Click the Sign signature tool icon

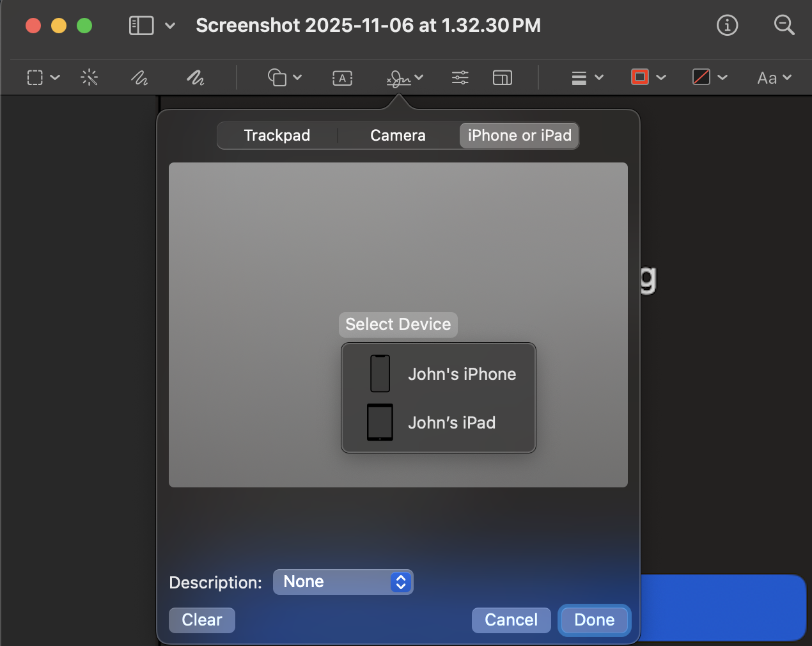pyautogui.click(x=398, y=79)
